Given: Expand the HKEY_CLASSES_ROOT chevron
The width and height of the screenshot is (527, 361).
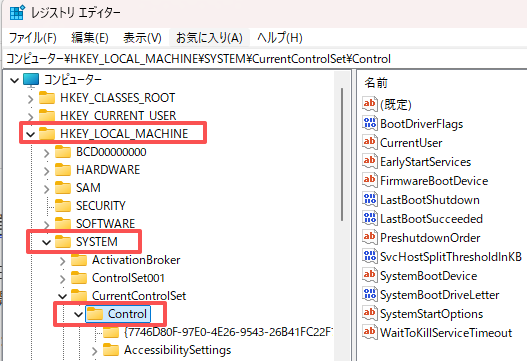Looking at the screenshot, I should click(31, 99).
